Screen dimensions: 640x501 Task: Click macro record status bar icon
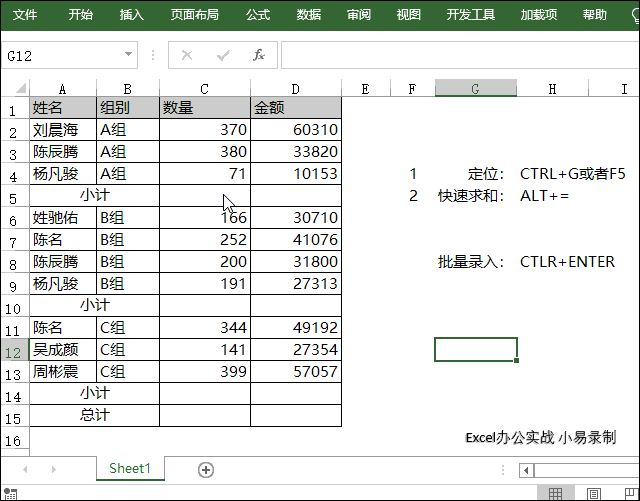pyautogui.click(x=10, y=494)
